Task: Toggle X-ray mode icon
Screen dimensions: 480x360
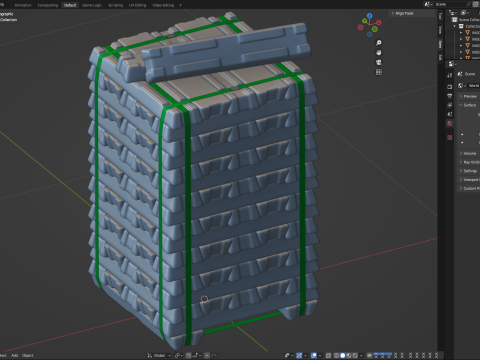Action: point(328,355)
